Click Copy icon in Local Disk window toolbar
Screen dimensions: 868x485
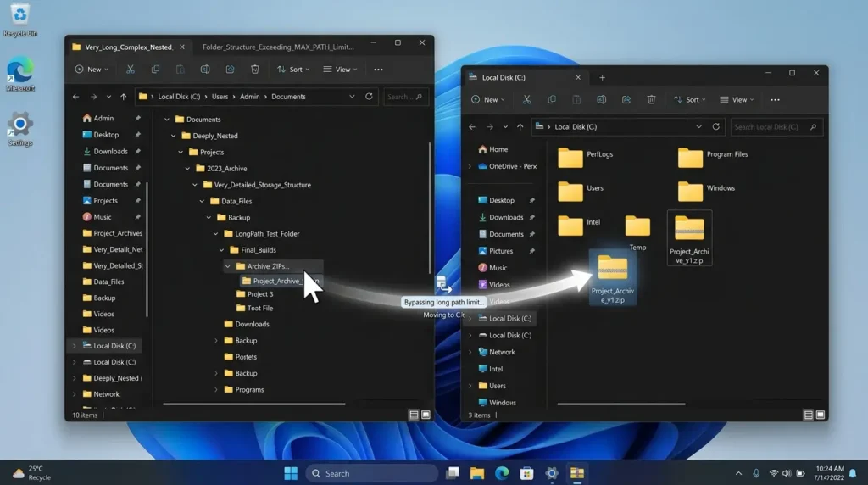[551, 100]
